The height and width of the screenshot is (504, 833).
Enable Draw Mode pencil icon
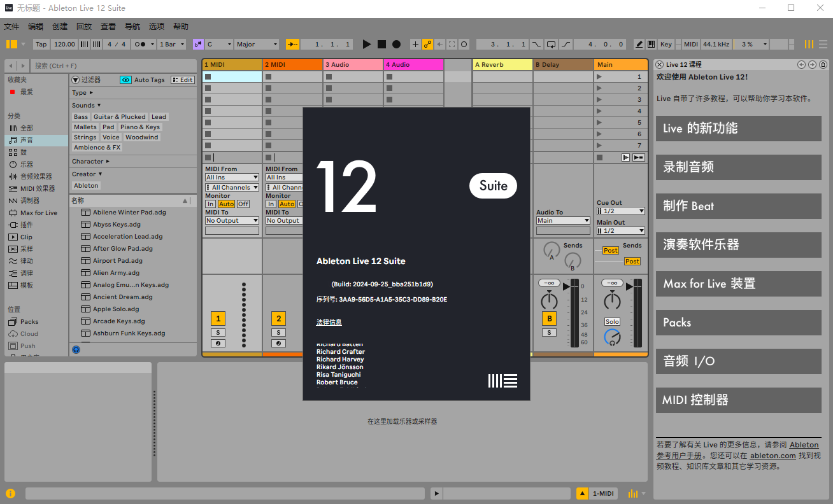[639, 45]
